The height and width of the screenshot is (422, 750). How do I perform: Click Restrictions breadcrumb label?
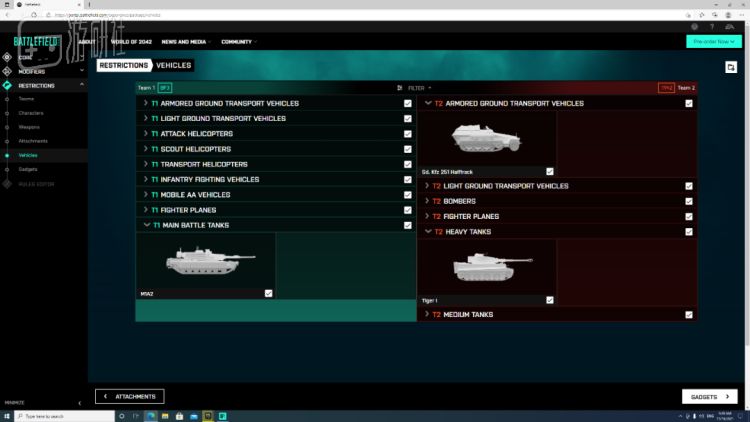coord(124,66)
